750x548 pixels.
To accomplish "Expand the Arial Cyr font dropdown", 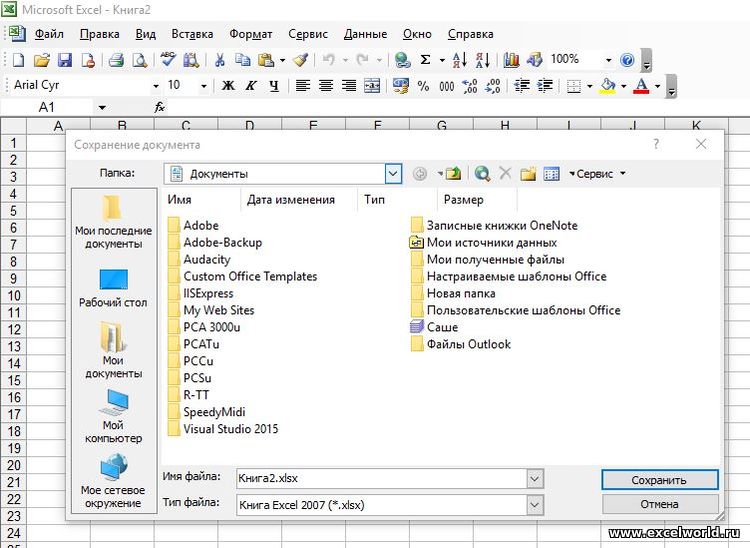I will [x=156, y=87].
